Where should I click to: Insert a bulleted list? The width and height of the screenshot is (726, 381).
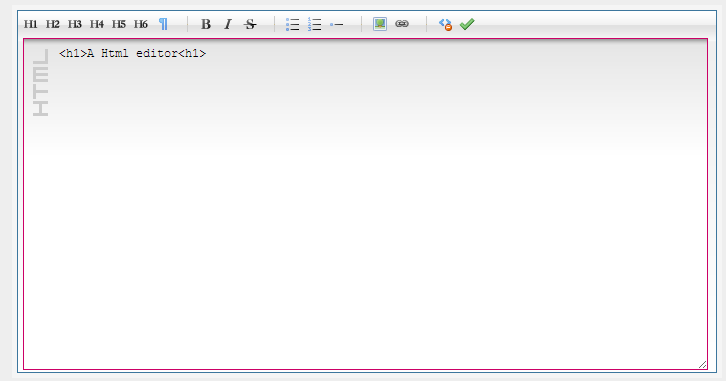pos(292,24)
